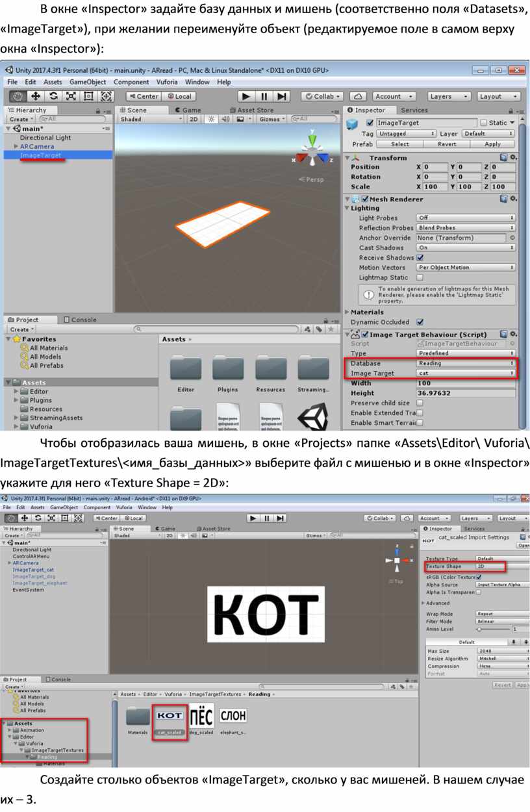Open GameObject menu in upper Unity menu bar

88,82
